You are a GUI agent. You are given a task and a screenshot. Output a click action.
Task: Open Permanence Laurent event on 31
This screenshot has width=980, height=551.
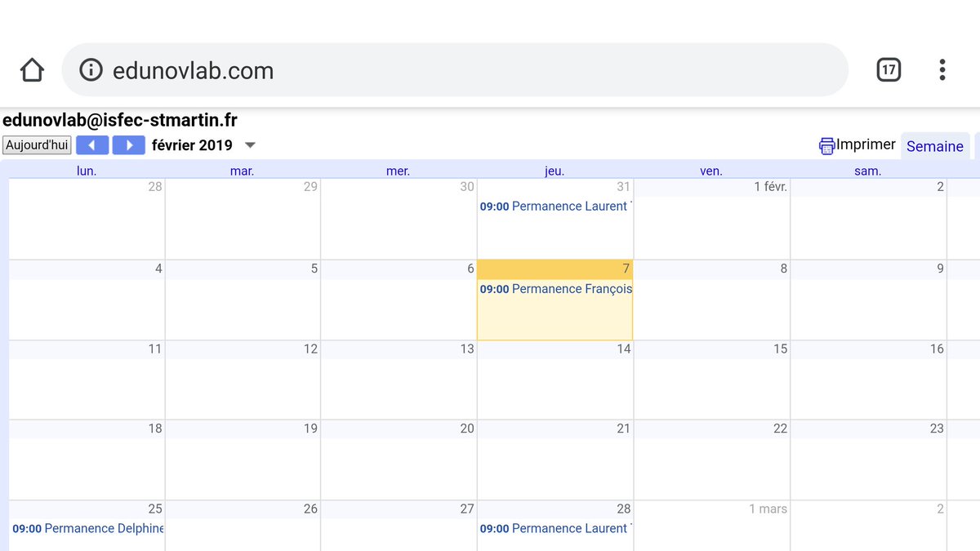click(555, 207)
